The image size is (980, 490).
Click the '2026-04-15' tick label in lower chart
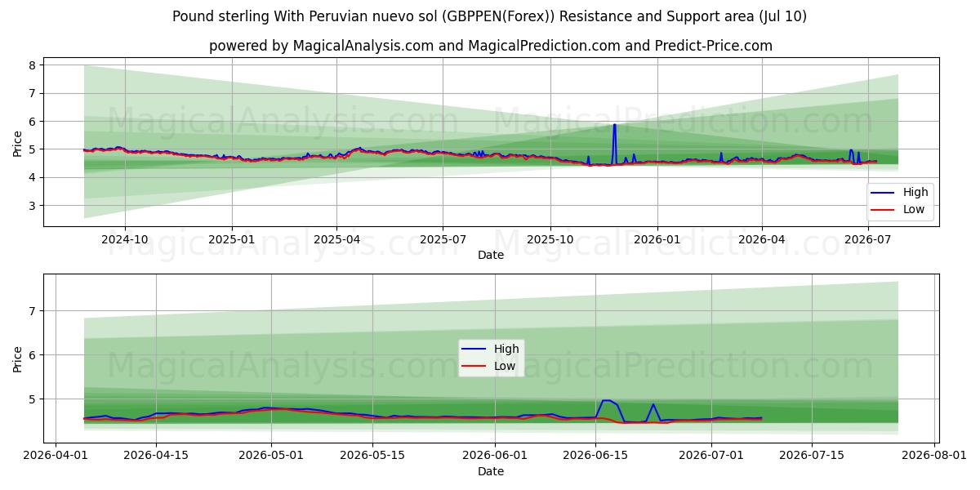tap(156, 455)
